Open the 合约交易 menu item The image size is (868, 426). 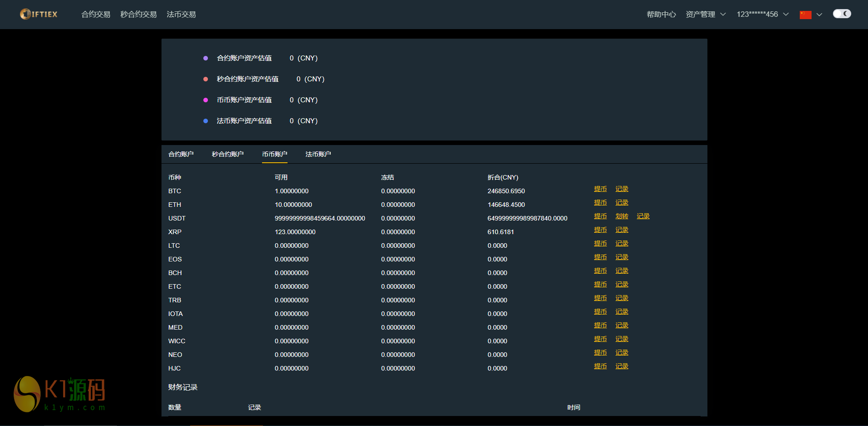[96, 14]
